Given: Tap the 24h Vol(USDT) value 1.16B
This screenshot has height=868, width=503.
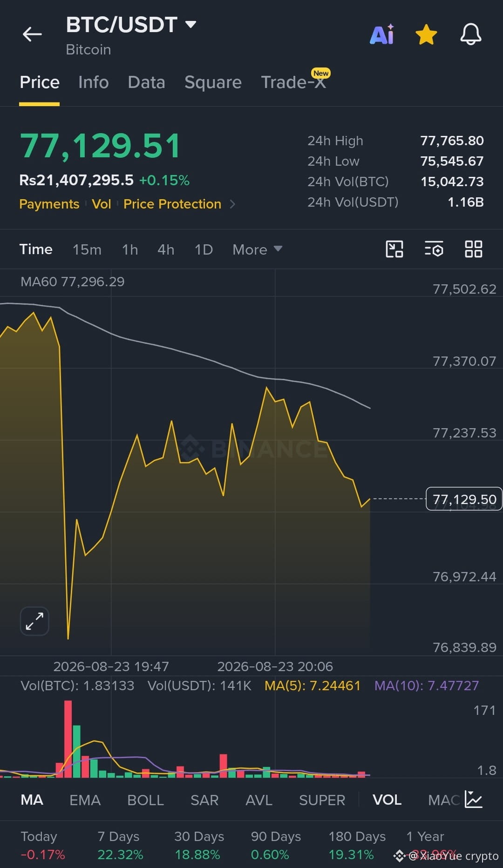Looking at the screenshot, I should (465, 202).
